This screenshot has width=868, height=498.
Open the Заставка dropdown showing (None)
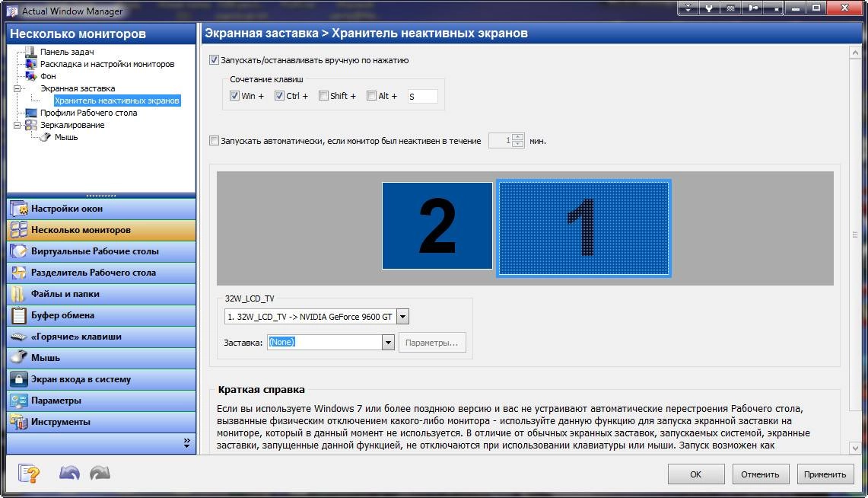388,343
